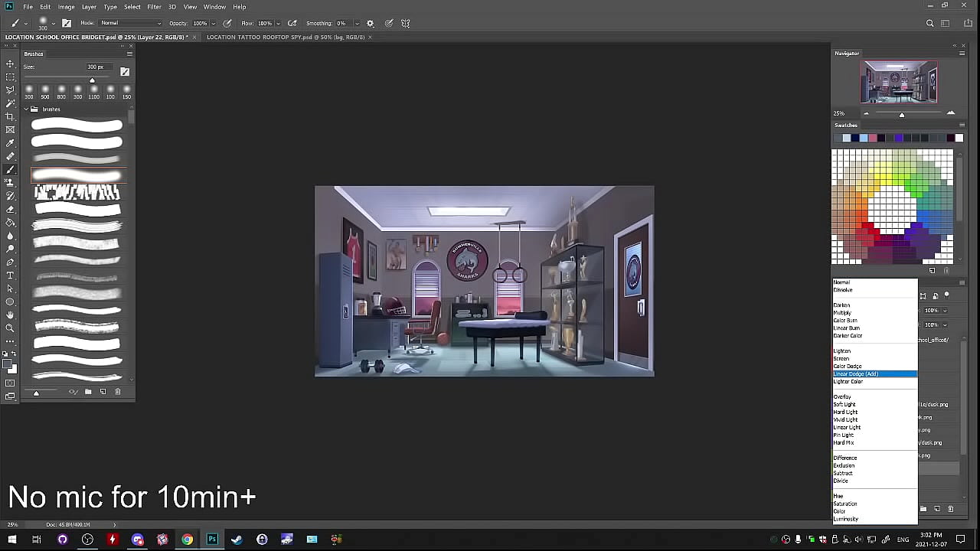Toggle airbrush-style build-up next to Flow

[x=292, y=24]
